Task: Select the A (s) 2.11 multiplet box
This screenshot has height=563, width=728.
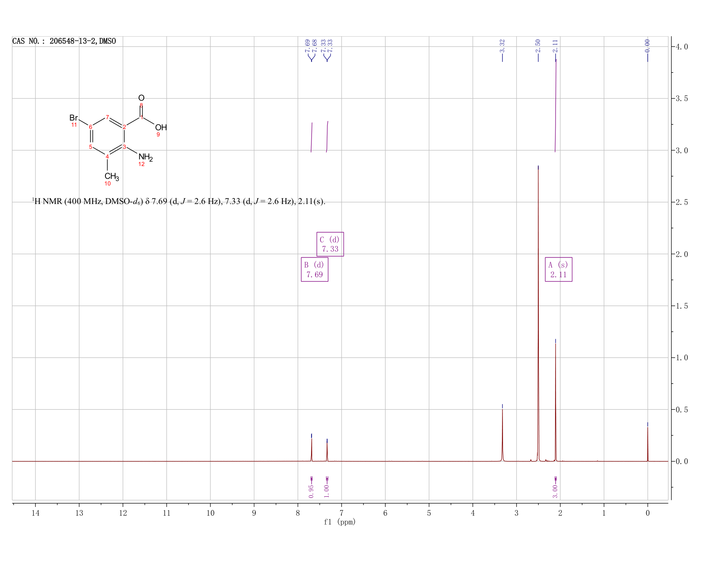Action: 559,269
